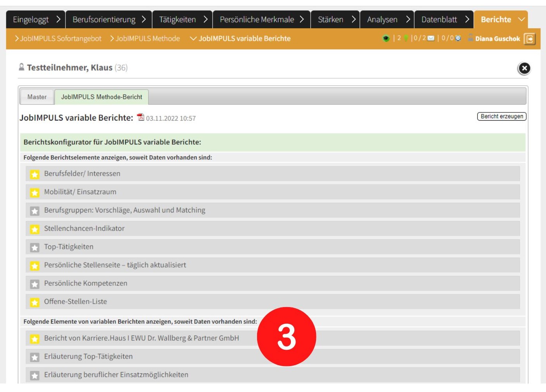The width and height of the screenshot is (546, 392).
Task: Toggle the star for Berufsfelder/ Interessen
Action: [35, 174]
